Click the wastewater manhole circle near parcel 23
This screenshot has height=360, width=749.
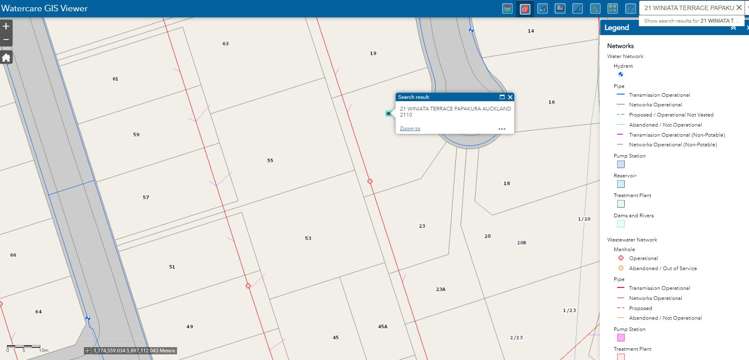coord(370,181)
